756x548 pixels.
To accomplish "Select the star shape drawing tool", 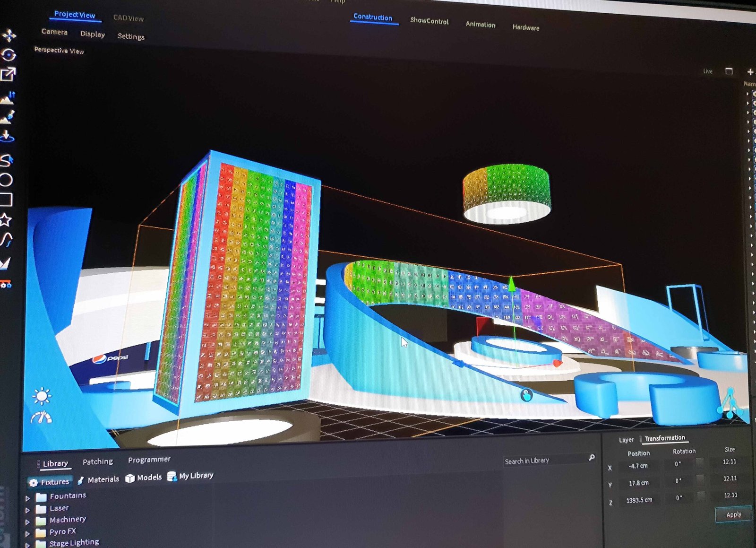I will point(6,220).
